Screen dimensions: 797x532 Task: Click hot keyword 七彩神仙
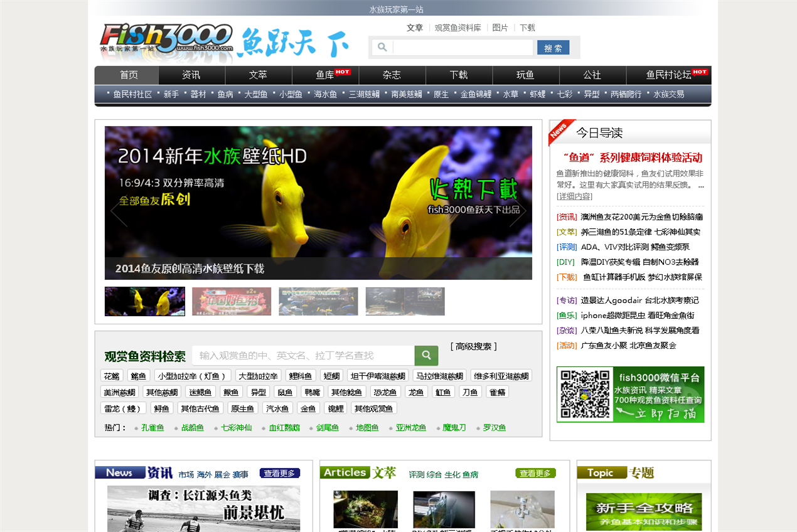point(236,428)
